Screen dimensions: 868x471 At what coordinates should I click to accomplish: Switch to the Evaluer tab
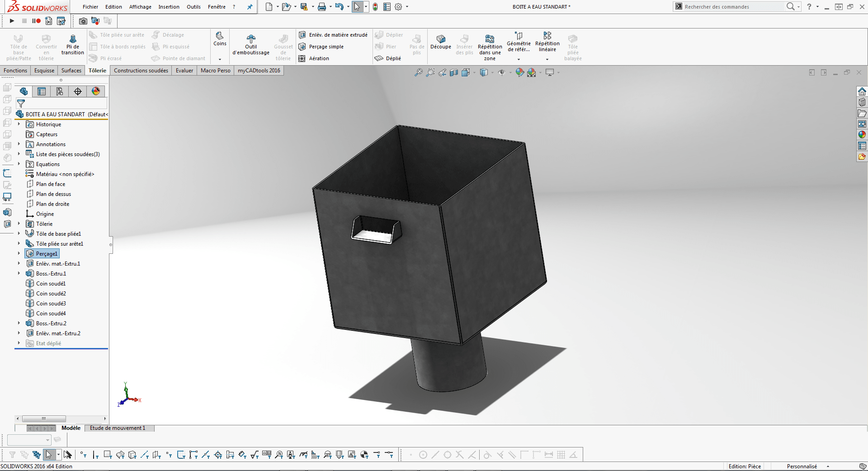coord(184,71)
